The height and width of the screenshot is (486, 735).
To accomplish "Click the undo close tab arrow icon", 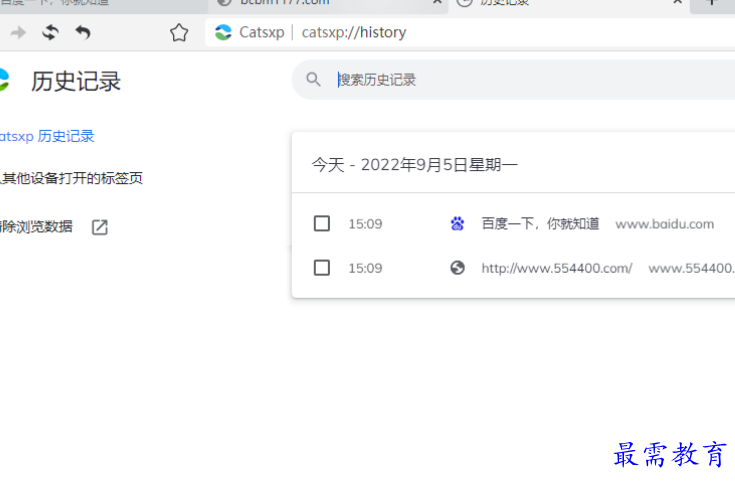I will pos(83,32).
